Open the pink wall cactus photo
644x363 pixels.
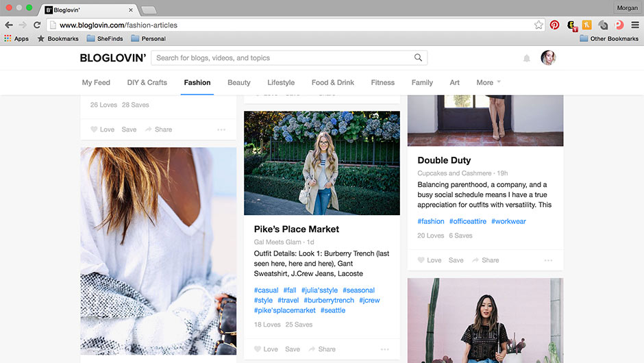click(486, 321)
